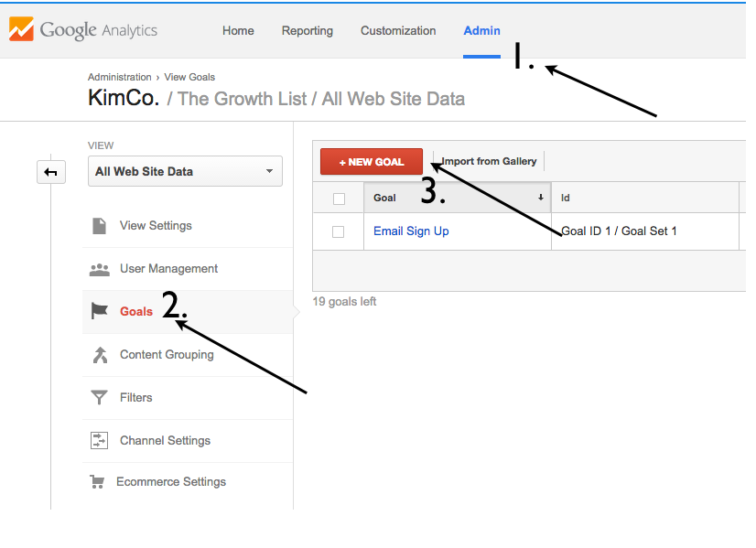Image resolution: width=756 pixels, height=548 pixels.
Task: Open the All Web Site Data dropdown
Action: pyautogui.click(x=185, y=171)
